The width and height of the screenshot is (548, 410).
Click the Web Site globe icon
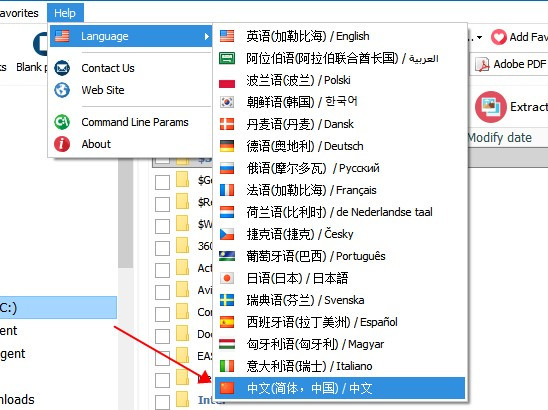click(62, 90)
